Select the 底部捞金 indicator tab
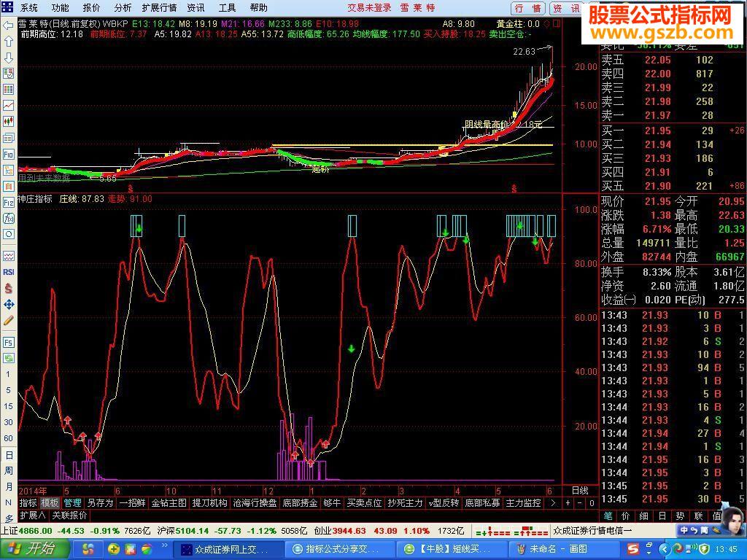Screen dimensions: 747x560 300,503
